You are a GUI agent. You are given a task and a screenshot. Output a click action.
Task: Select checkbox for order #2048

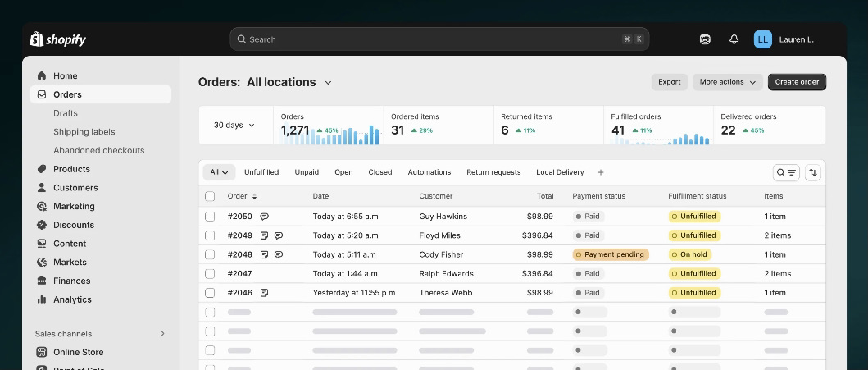(x=210, y=255)
